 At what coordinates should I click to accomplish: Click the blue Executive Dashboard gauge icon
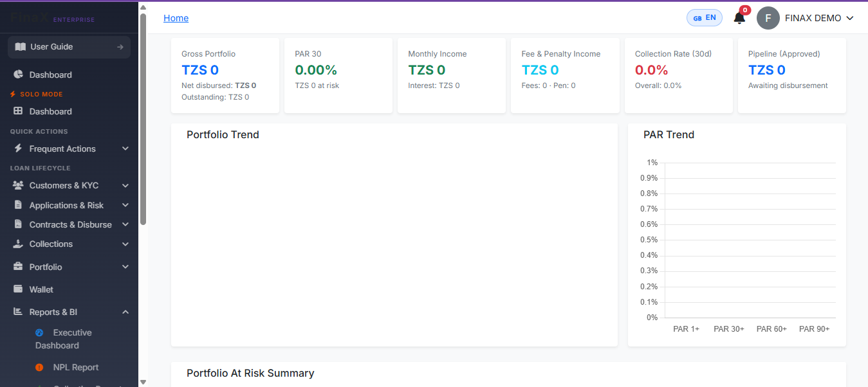coord(39,332)
